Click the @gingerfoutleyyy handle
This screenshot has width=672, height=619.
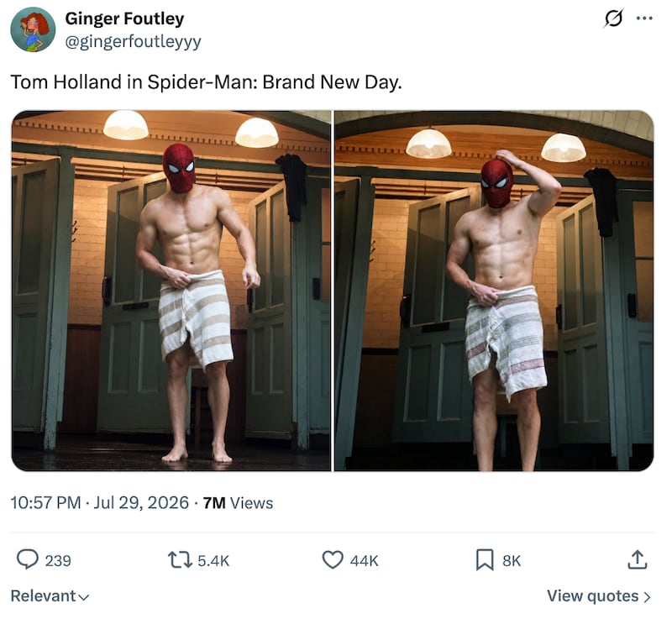click(x=133, y=41)
